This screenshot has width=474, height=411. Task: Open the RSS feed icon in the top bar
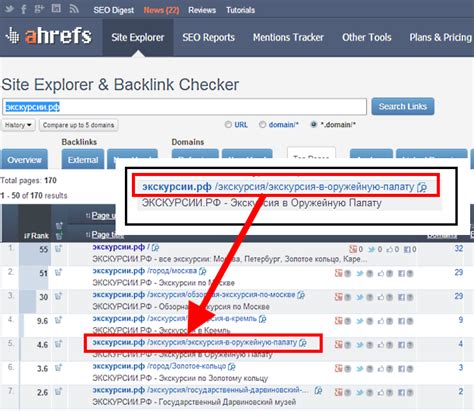pyautogui.click(x=73, y=9)
